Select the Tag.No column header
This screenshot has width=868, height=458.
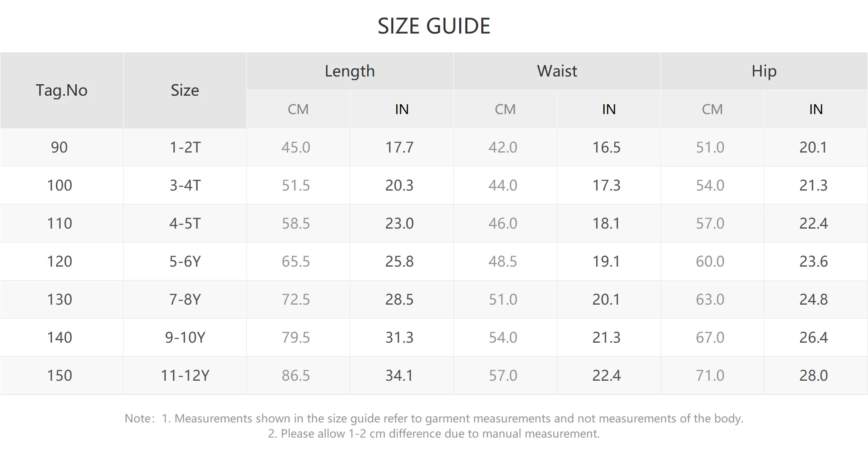[61, 90]
